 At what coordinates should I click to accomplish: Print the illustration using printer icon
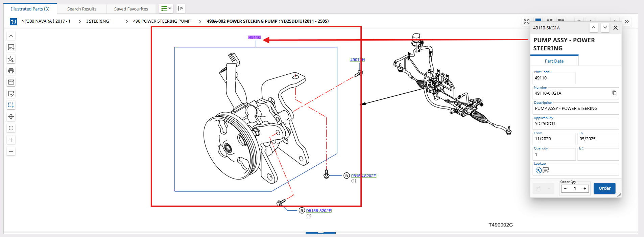coord(11,71)
